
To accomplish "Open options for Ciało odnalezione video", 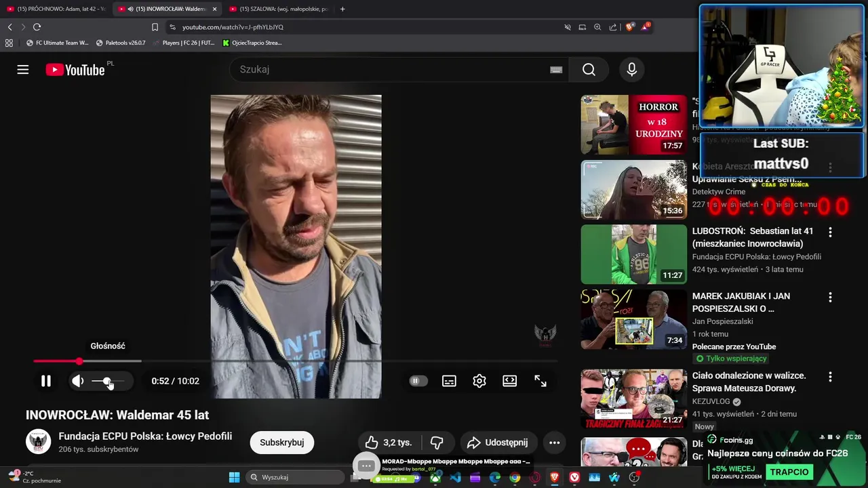I will (x=830, y=376).
